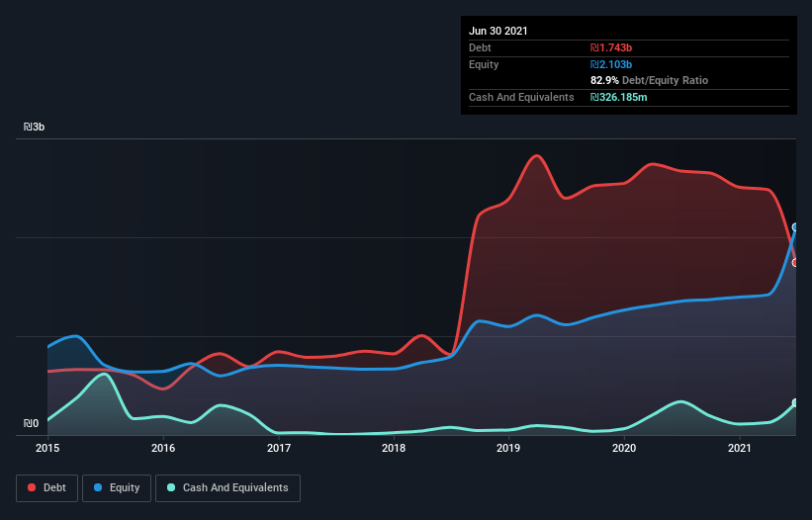Click the Cash And Equivalents tooltip label
This screenshot has height=520, width=812.
click(x=521, y=97)
